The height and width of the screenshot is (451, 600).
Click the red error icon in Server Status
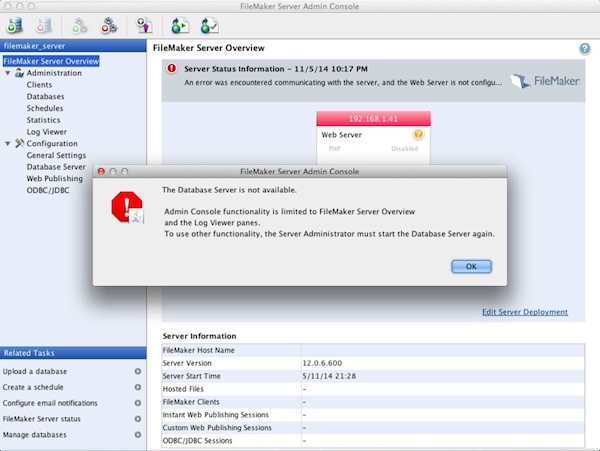coord(171,68)
